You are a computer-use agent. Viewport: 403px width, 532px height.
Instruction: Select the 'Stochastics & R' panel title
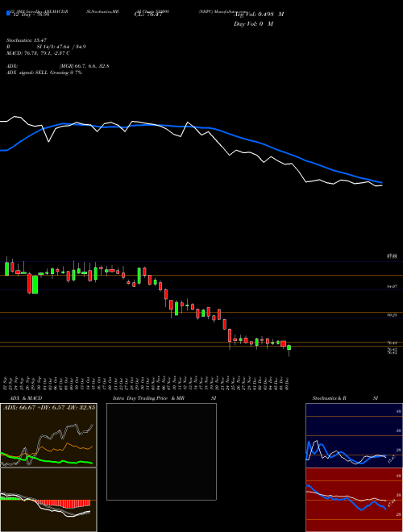point(330,398)
